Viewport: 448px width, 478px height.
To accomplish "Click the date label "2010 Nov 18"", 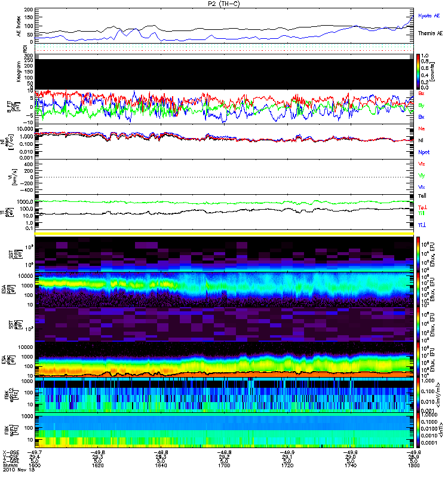I will (19, 470).
